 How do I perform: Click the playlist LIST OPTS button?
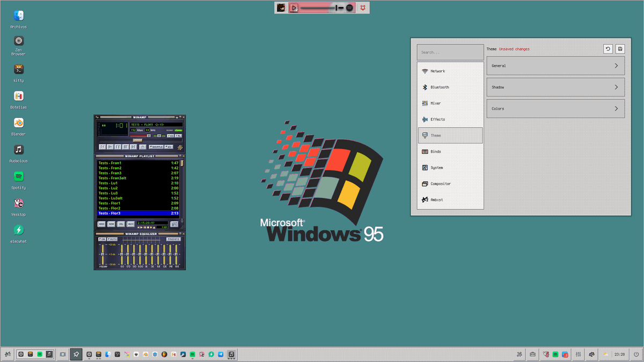(x=174, y=224)
